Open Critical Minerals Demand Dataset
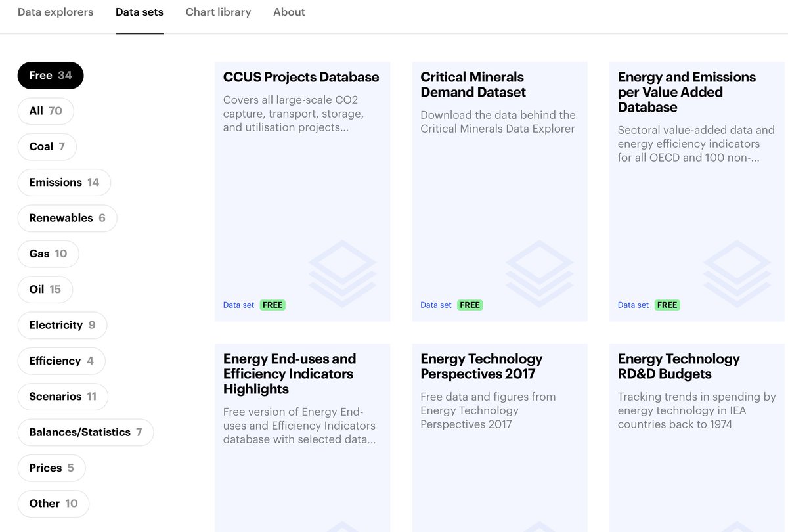This screenshot has height=532, width=788. click(x=500, y=192)
